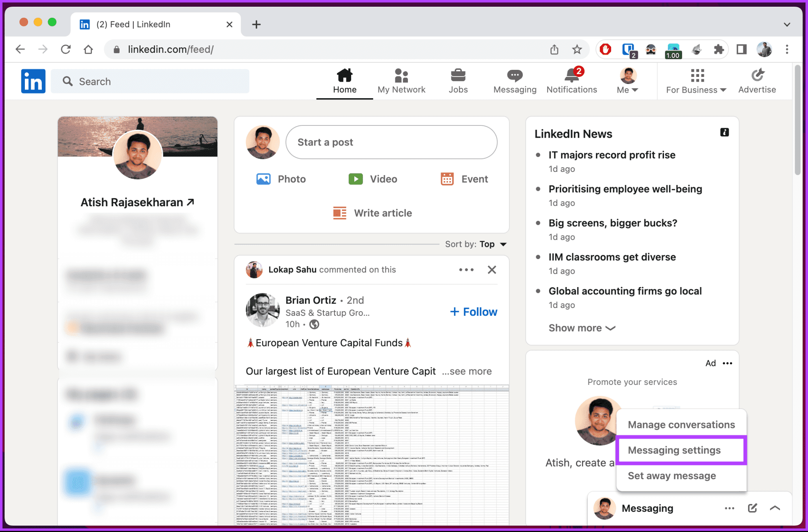Open post options menu on Lokap Sahu's post

click(x=466, y=270)
